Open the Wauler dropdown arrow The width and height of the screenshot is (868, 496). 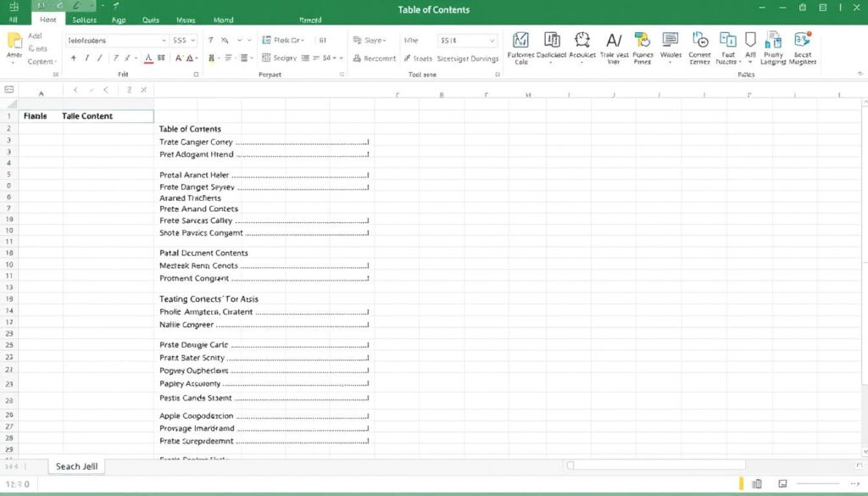point(670,62)
